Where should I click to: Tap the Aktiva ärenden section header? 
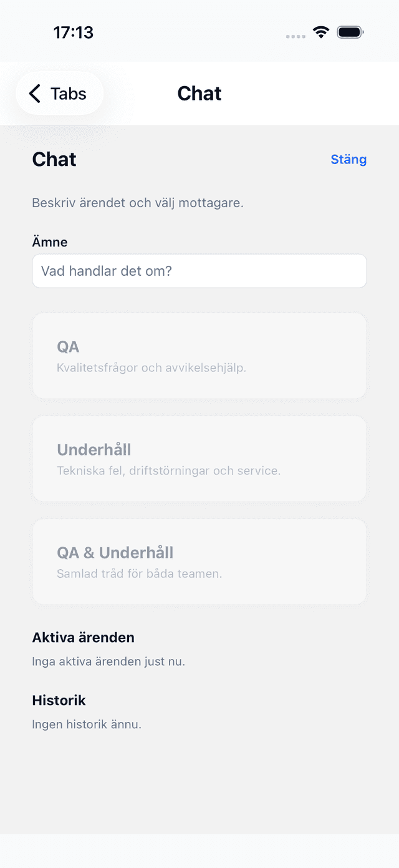83,637
